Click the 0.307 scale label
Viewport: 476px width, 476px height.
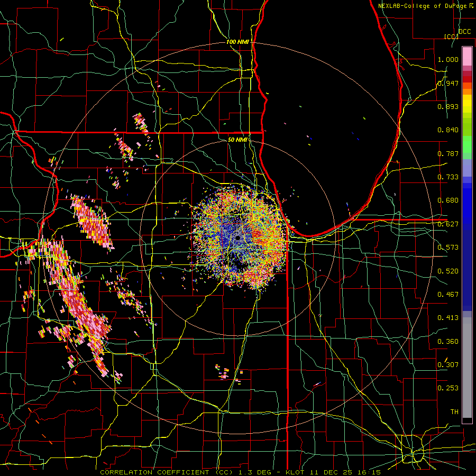pyautogui.click(x=448, y=365)
